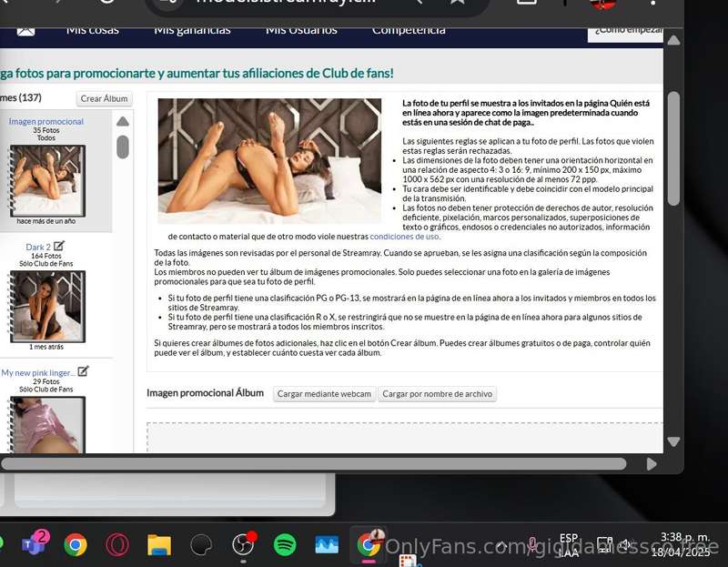
Task: Click the Crear Álbum button
Action: pos(104,98)
